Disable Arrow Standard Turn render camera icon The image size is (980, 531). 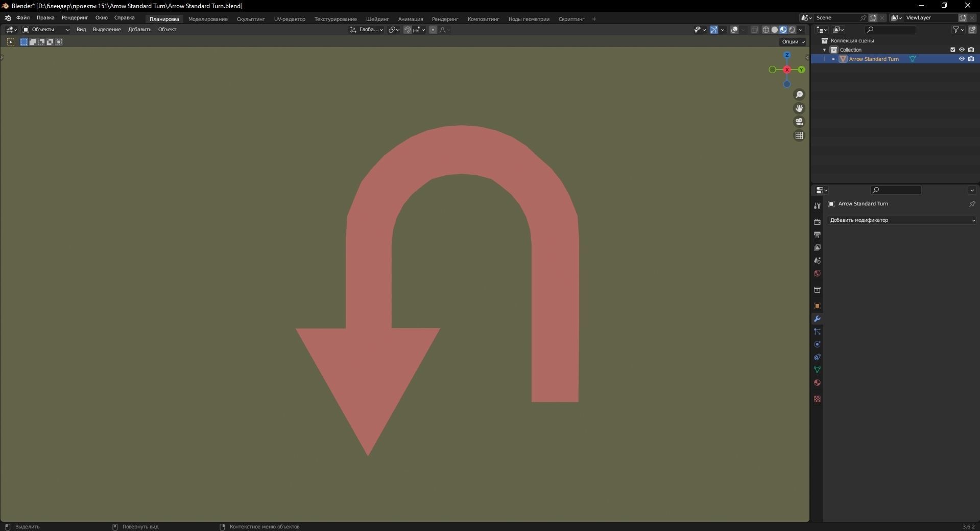coord(971,59)
